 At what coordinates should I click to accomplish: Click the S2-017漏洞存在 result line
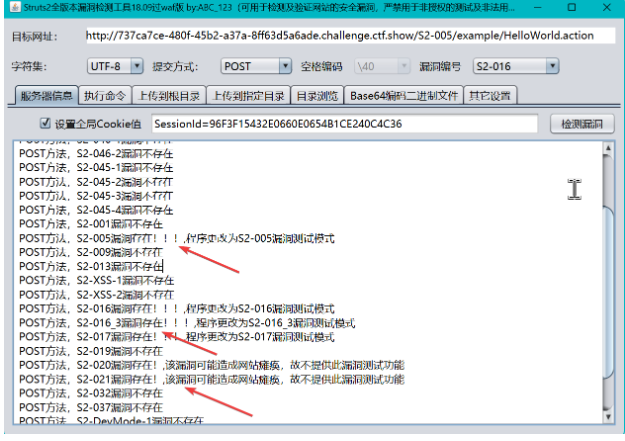coord(177,337)
